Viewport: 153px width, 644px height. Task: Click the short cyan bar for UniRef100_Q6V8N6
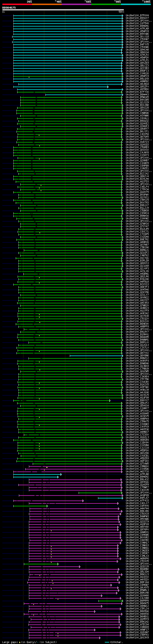(96, 356)
